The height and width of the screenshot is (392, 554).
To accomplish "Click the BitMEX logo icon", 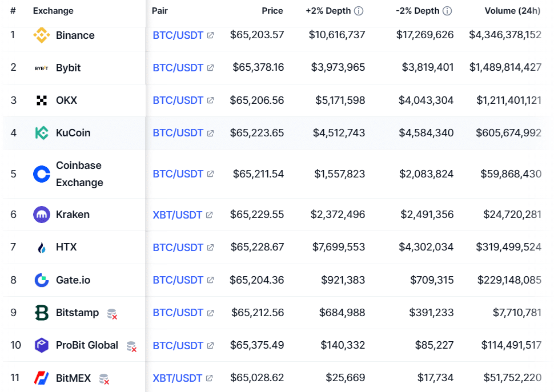I will coord(42,378).
